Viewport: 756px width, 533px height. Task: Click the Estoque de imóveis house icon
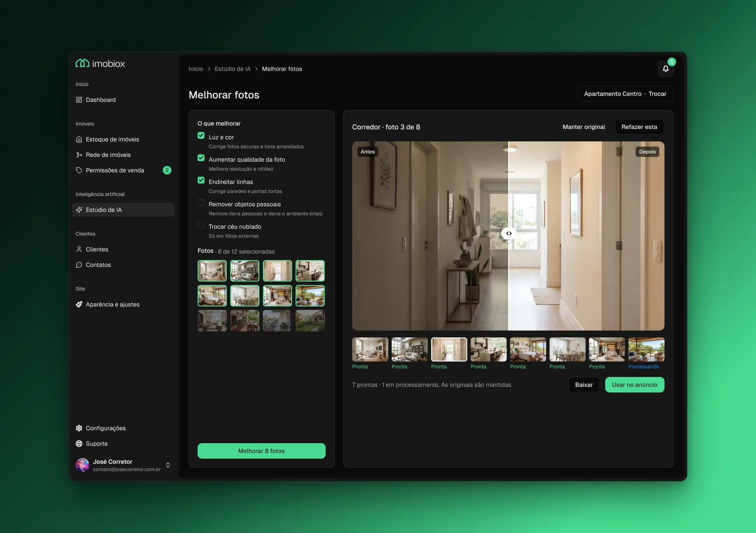point(79,139)
